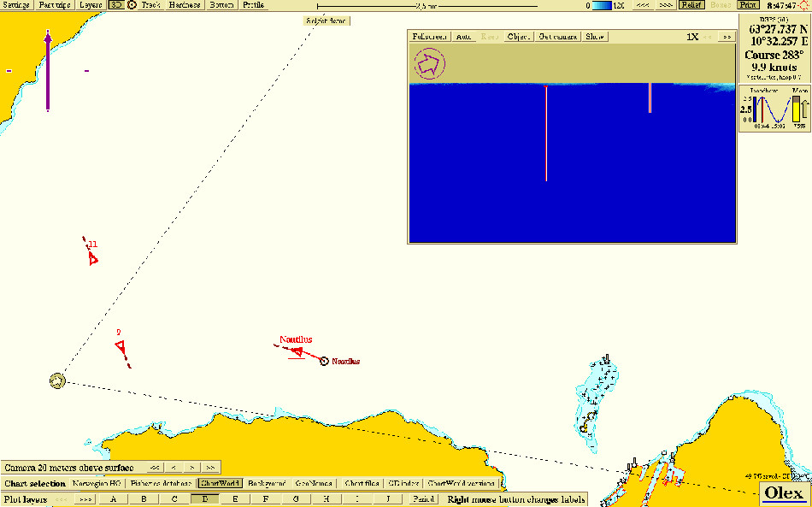
Task: Click the tall red marker in 3D view
Action: 546,133
